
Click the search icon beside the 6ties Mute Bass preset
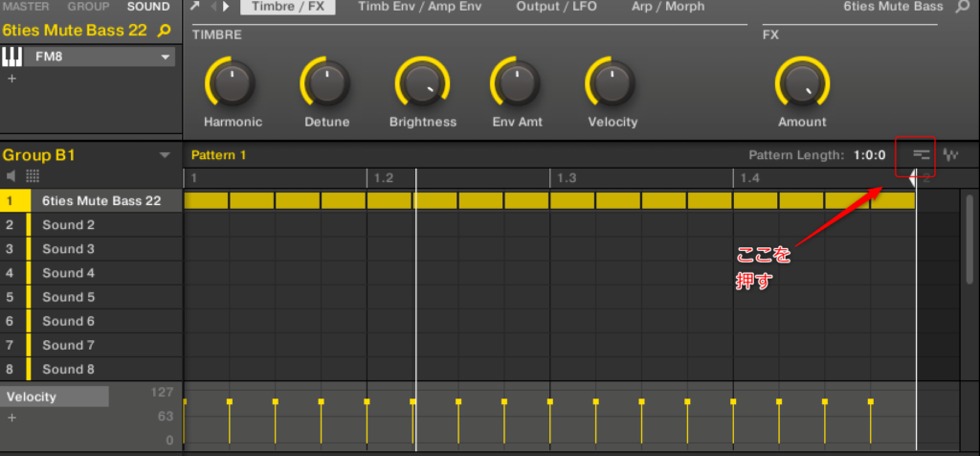[x=963, y=7]
